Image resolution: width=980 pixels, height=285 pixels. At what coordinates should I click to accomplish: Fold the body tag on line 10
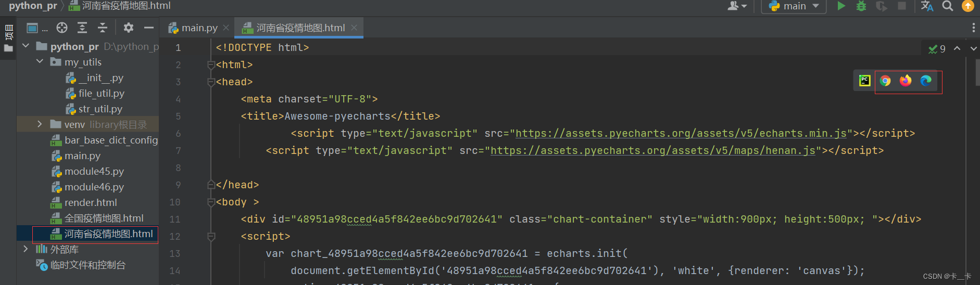click(211, 202)
